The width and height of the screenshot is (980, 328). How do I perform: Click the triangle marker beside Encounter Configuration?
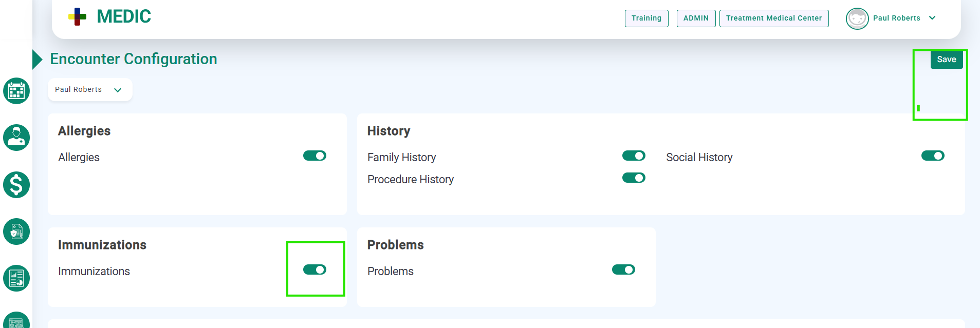37,60
